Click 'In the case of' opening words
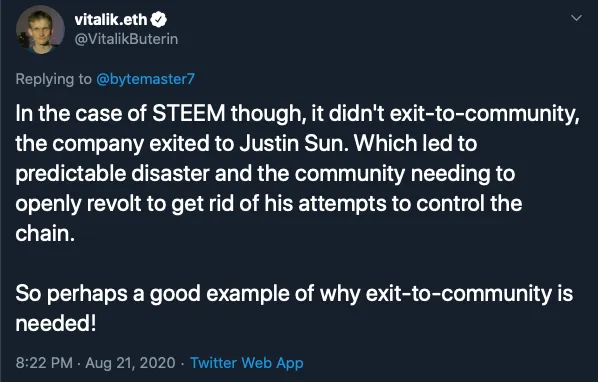 click(81, 113)
